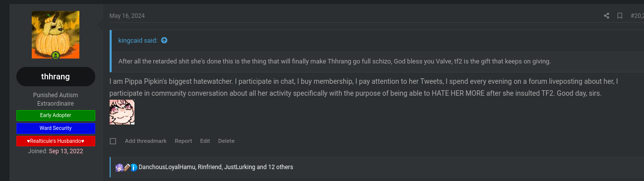
Task: Click the Early Adopter green badge
Action: pos(56,115)
